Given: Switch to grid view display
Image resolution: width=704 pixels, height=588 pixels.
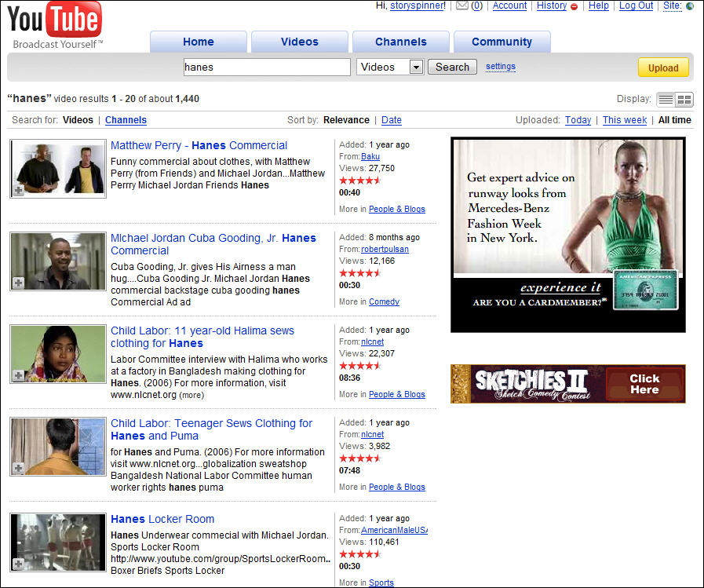Looking at the screenshot, I should [684, 99].
